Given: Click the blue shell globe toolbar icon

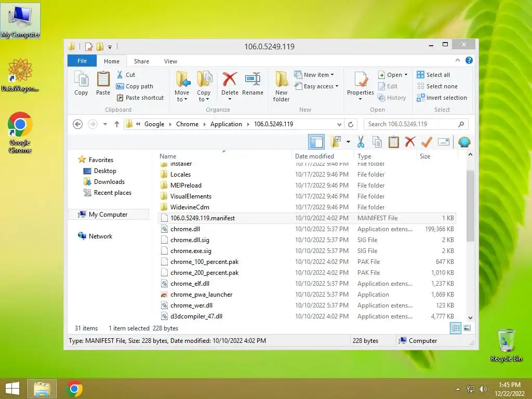Looking at the screenshot, I should pos(464,142).
